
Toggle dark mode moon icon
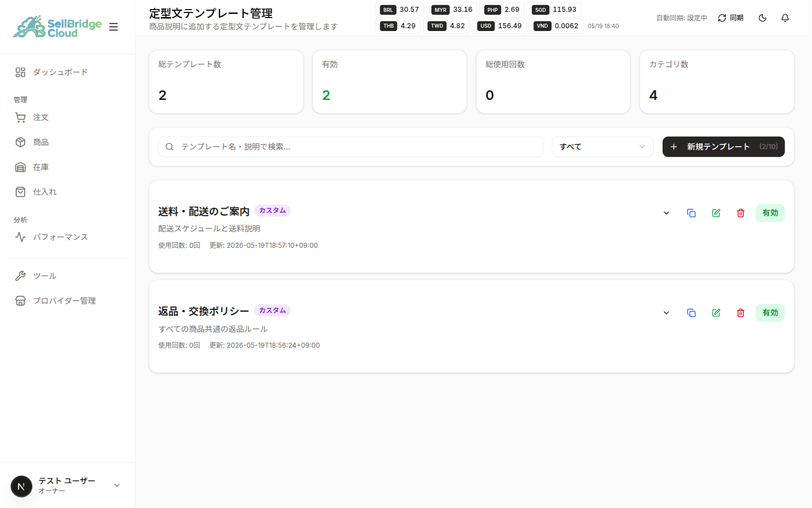762,18
